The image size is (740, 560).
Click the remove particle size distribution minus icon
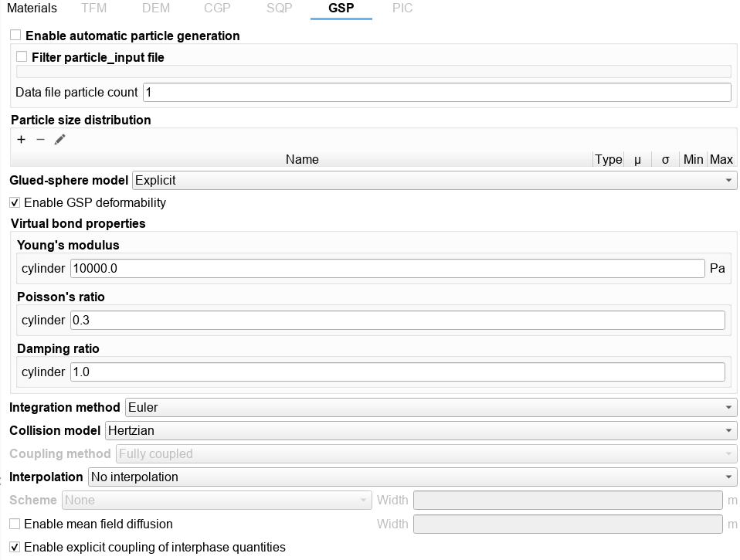(41, 140)
